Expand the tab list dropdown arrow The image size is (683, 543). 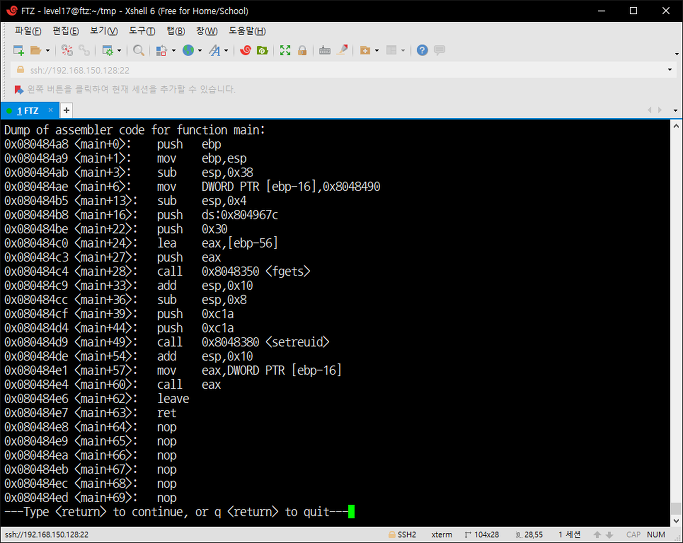676,111
